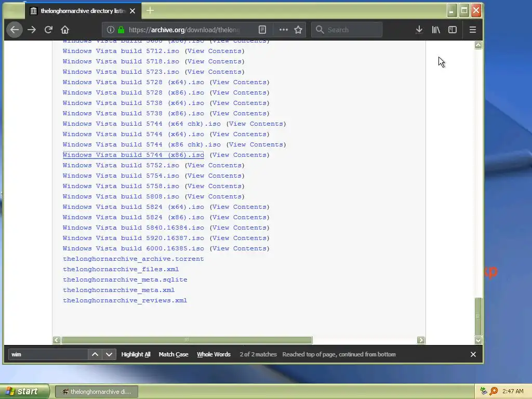Click the horizontal scrollbar left arrow
Viewport: 532px width, 399px height.
click(57, 340)
